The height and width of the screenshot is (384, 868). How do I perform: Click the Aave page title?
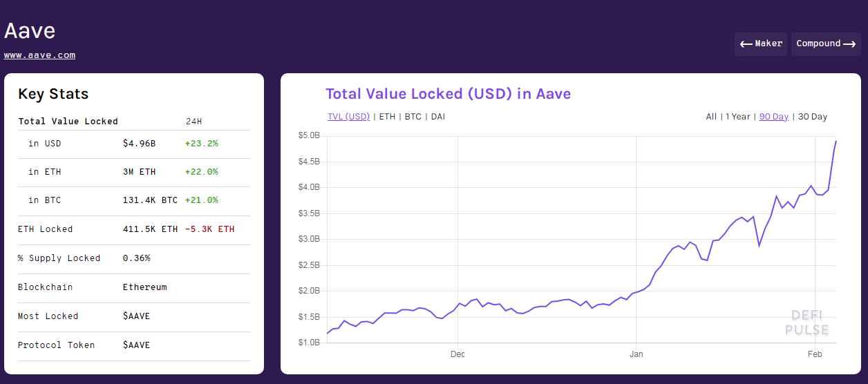pos(30,30)
